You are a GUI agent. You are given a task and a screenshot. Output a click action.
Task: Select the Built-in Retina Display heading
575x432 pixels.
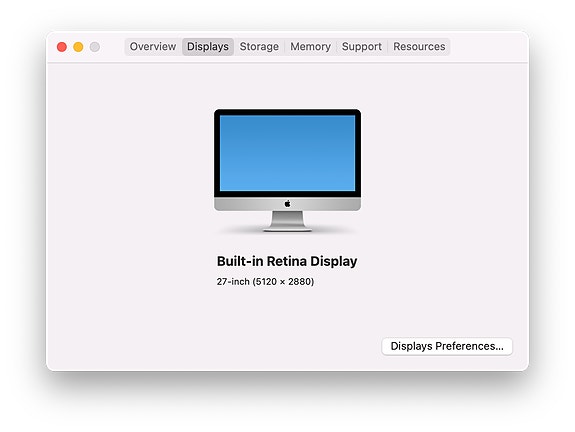click(x=287, y=261)
